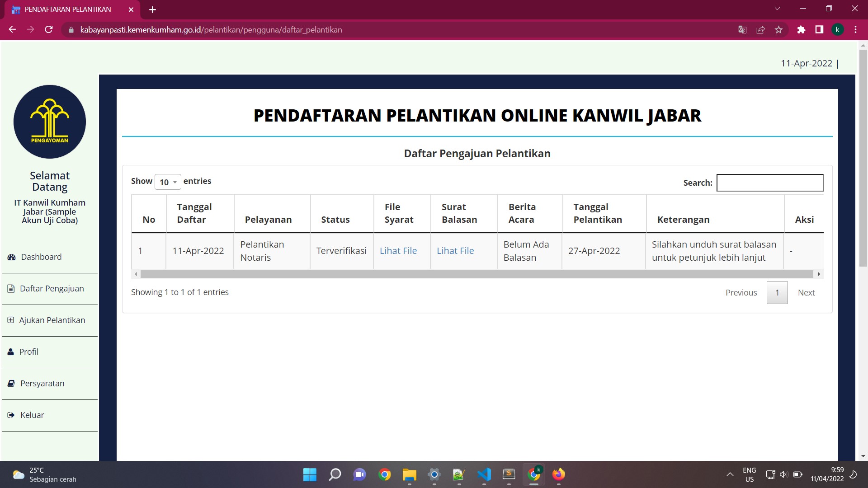Open the Lihat File link under Surat Balasan
The height and width of the screenshot is (488, 868).
(455, 251)
